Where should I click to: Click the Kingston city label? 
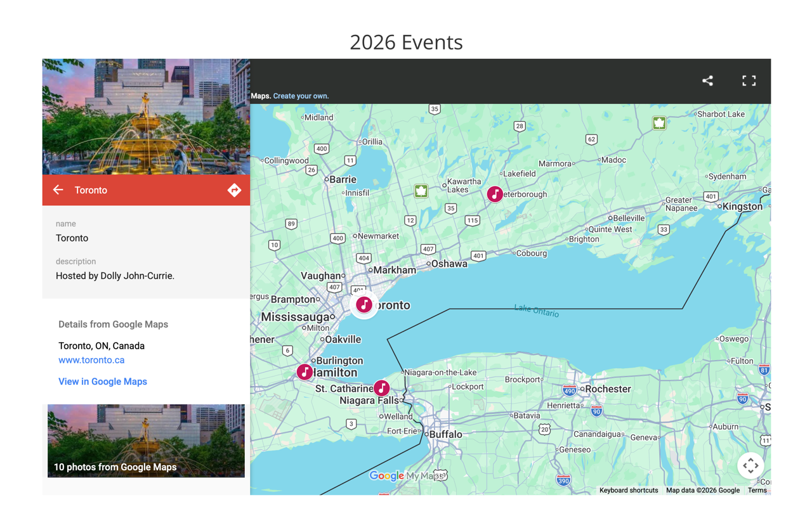tap(742, 207)
